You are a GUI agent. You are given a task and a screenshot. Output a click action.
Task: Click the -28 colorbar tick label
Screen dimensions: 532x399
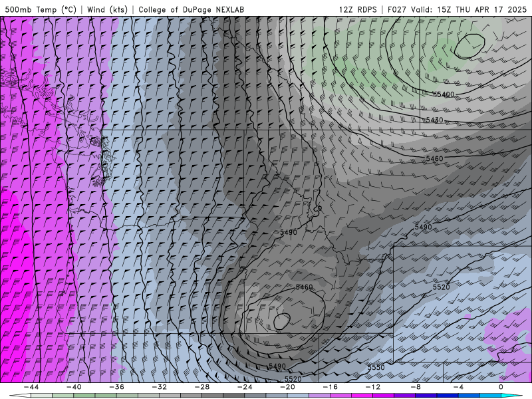click(x=202, y=387)
